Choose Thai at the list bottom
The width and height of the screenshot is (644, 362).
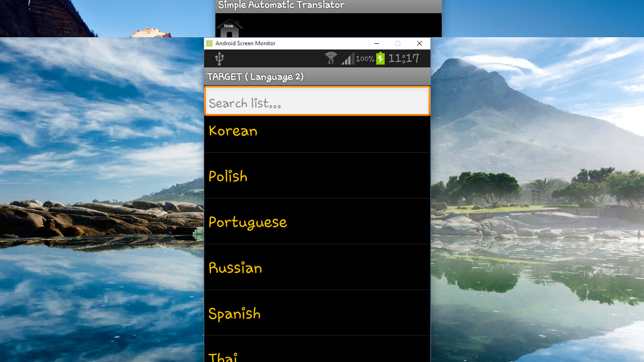pos(317,349)
